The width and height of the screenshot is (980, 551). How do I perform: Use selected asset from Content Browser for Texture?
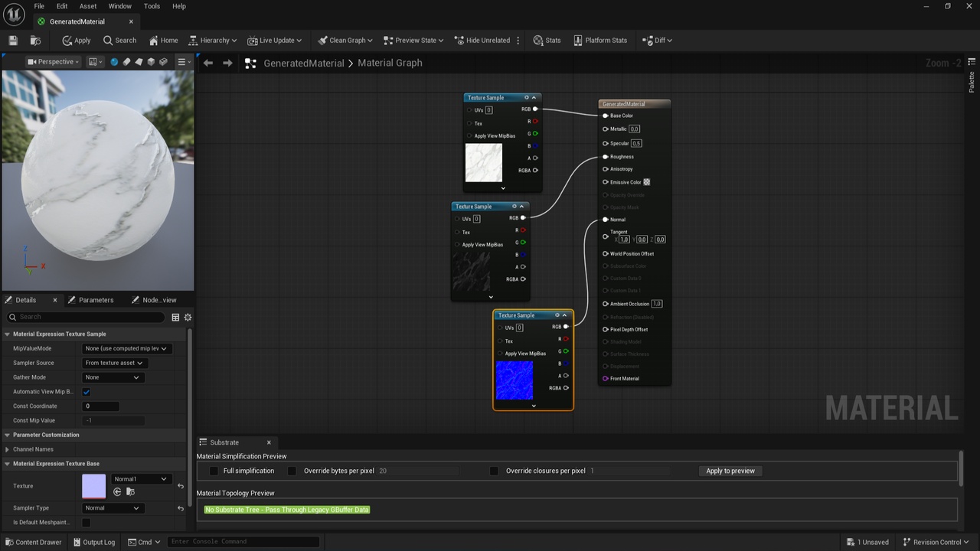point(117,491)
